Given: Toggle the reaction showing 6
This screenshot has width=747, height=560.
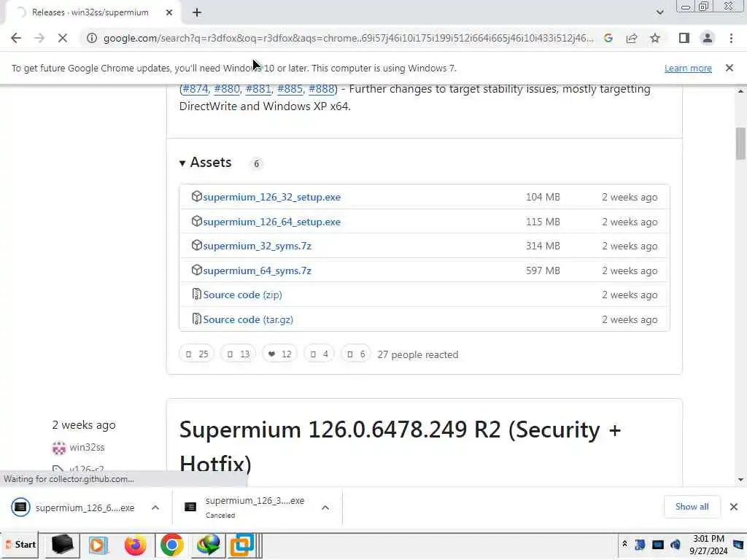Looking at the screenshot, I should pyautogui.click(x=356, y=354).
